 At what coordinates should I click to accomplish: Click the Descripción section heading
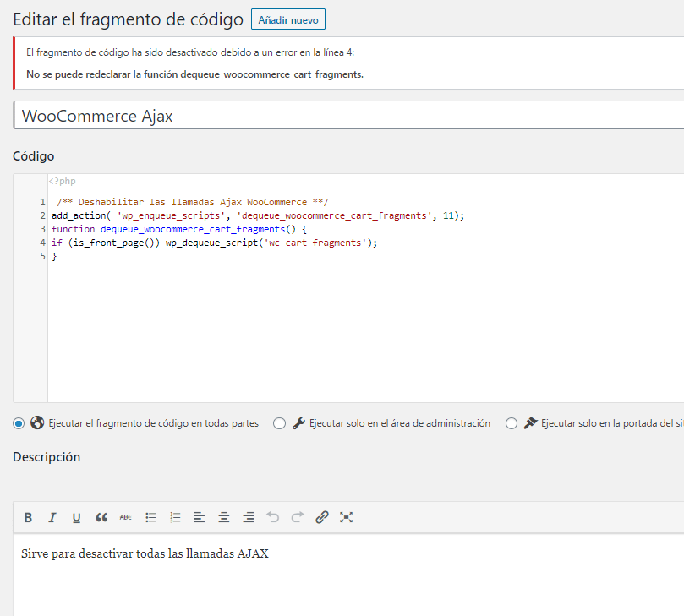47,457
